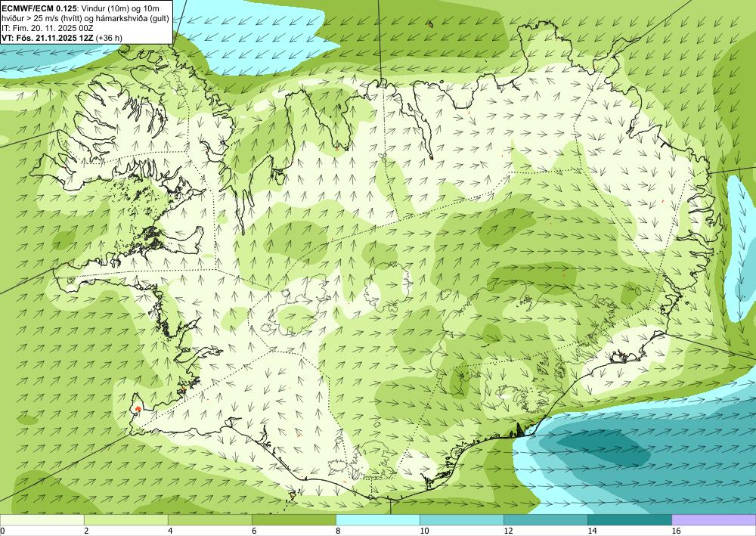Click the legend scale label "12"
Image resolution: width=756 pixels, height=536 pixels.
tap(508, 531)
